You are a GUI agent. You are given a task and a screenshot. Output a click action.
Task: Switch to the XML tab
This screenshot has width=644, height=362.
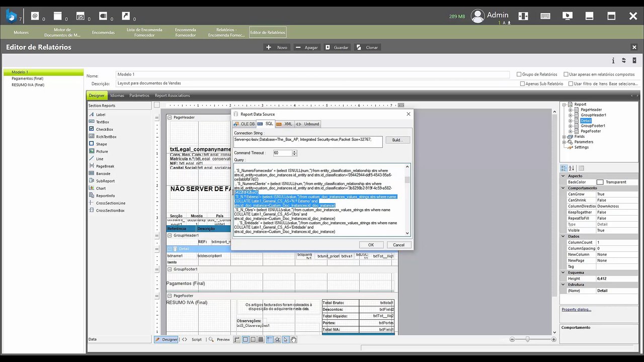coord(285,124)
